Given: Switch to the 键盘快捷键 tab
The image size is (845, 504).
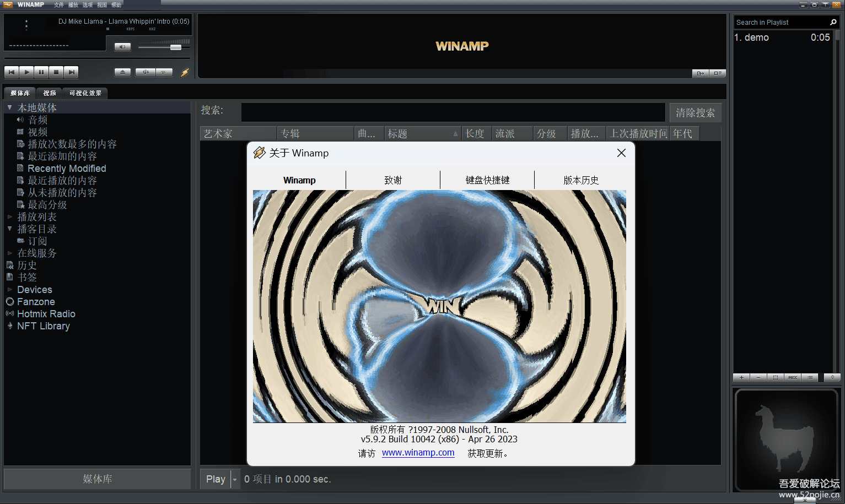Looking at the screenshot, I should click(487, 180).
